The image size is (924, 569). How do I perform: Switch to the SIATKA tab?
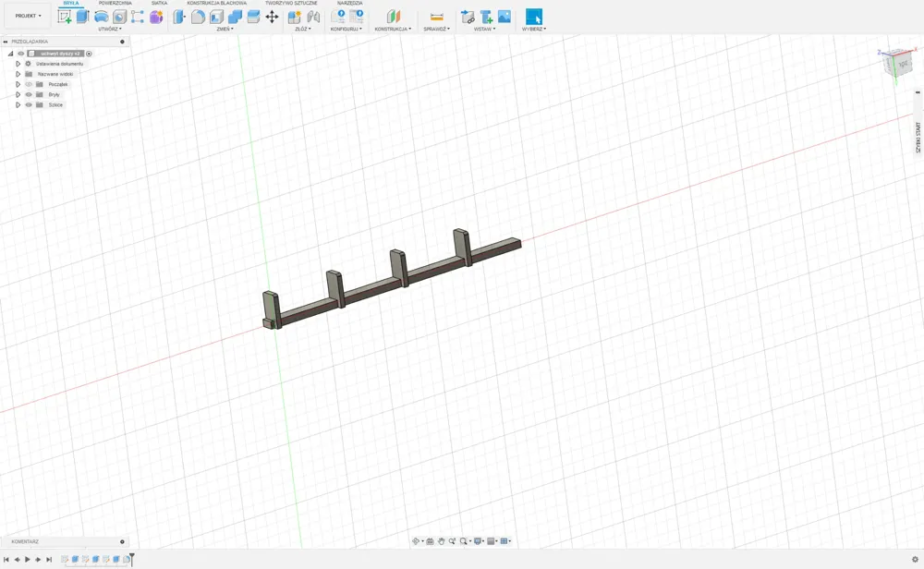click(159, 3)
